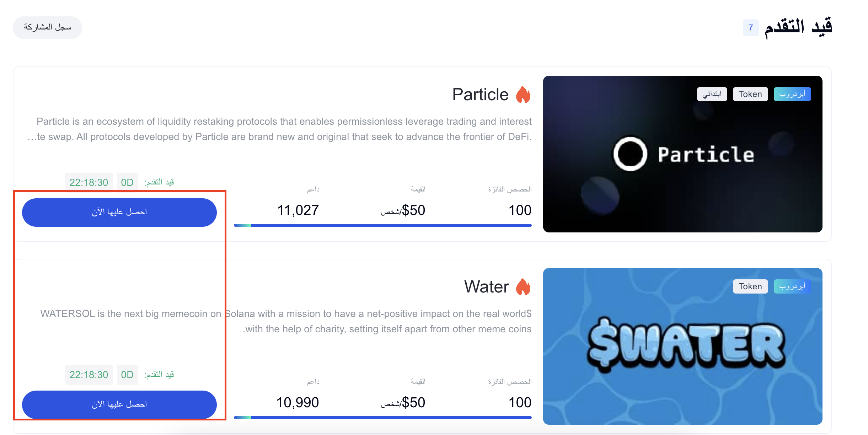This screenshot has height=435, width=868.
Task: Click the fire icon beside Water title
Action: coord(523,287)
